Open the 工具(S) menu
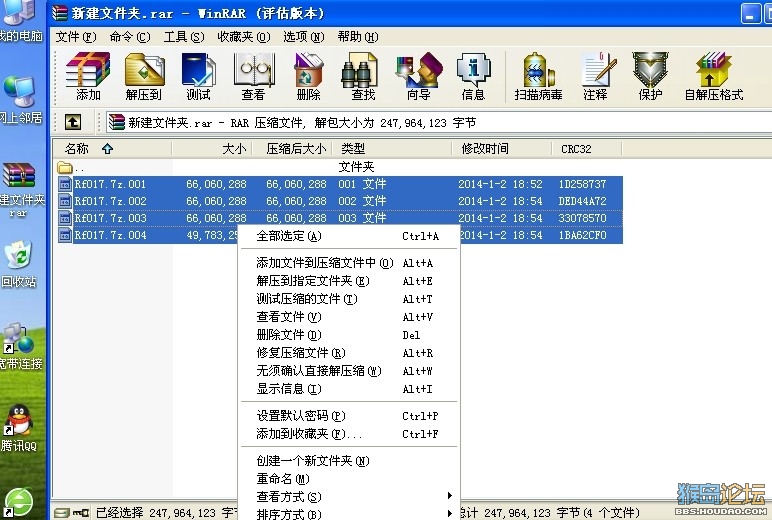This screenshot has width=772, height=520. (184, 37)
